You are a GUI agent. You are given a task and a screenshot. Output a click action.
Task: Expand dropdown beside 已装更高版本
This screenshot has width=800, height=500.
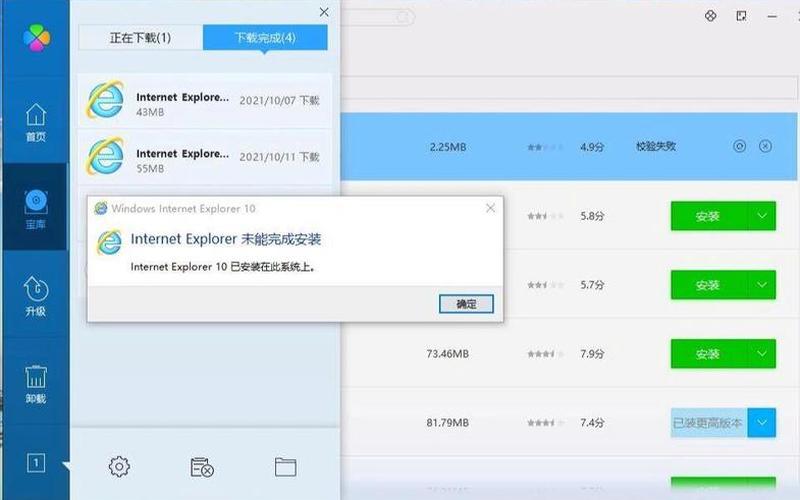tap(762, 422)
